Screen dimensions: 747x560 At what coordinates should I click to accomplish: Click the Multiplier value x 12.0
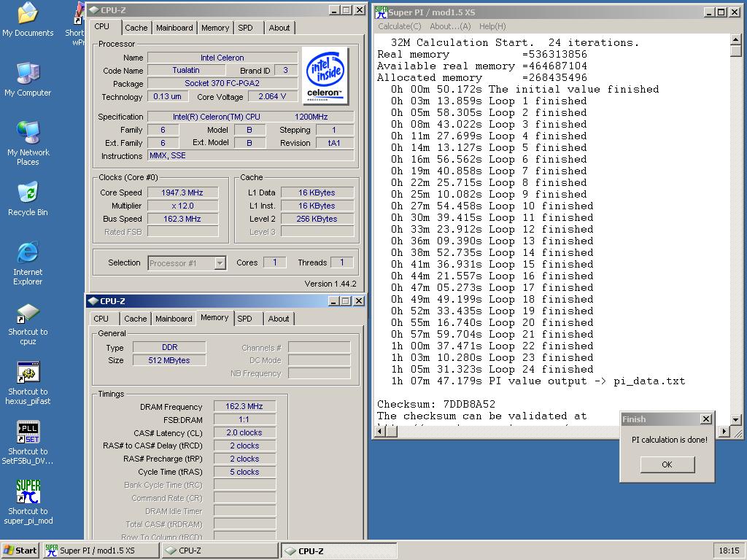pyautogui.click(x=182, y=206)
